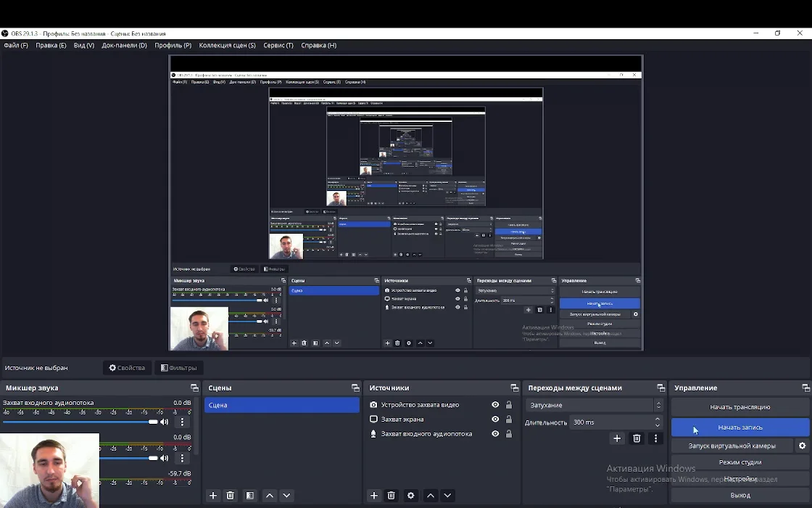
Task: Lock Захват входного аудиопотока in Sources
Action: (x=508, y=434)
